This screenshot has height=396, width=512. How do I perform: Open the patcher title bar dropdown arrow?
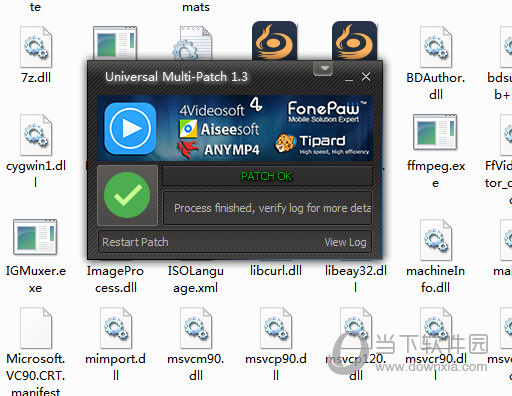pyautogui.click(x=323, y=69)
